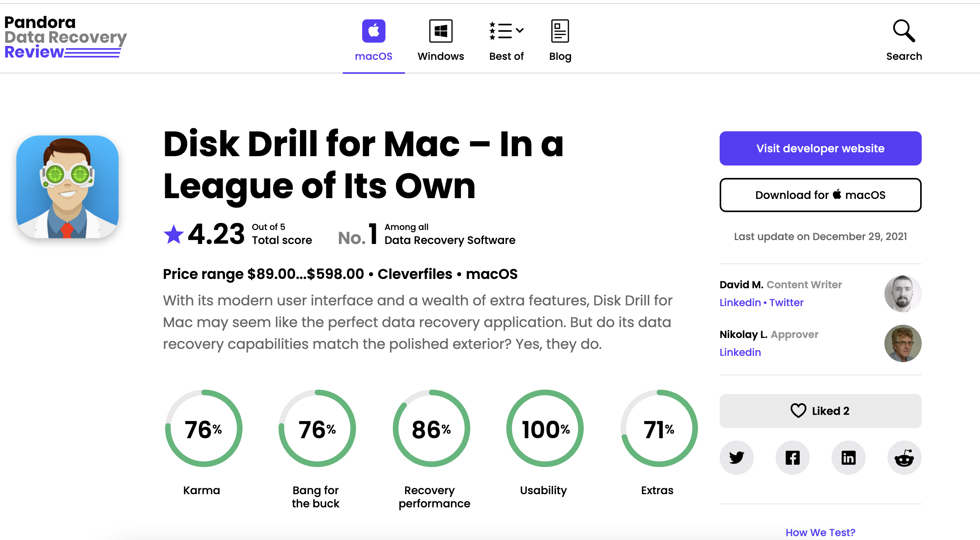Switch to the Windows nav label
980x540 pixels.
coord(441,56)
